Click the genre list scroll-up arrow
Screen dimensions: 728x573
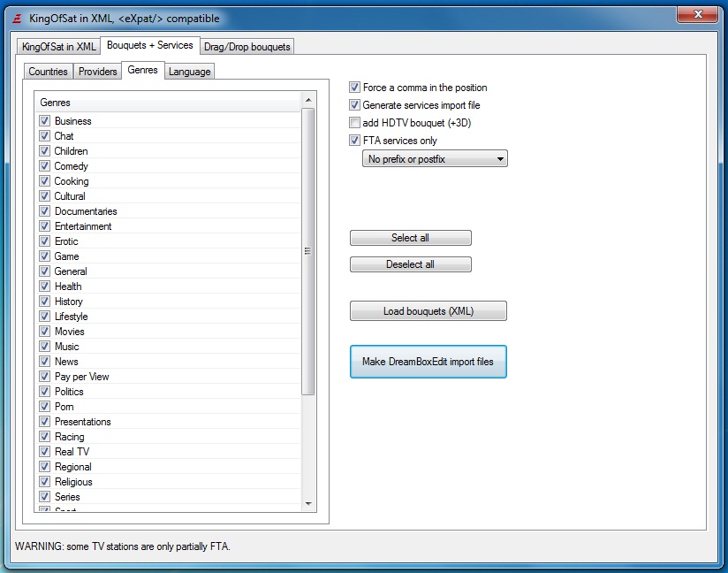[x=308, y=100]
